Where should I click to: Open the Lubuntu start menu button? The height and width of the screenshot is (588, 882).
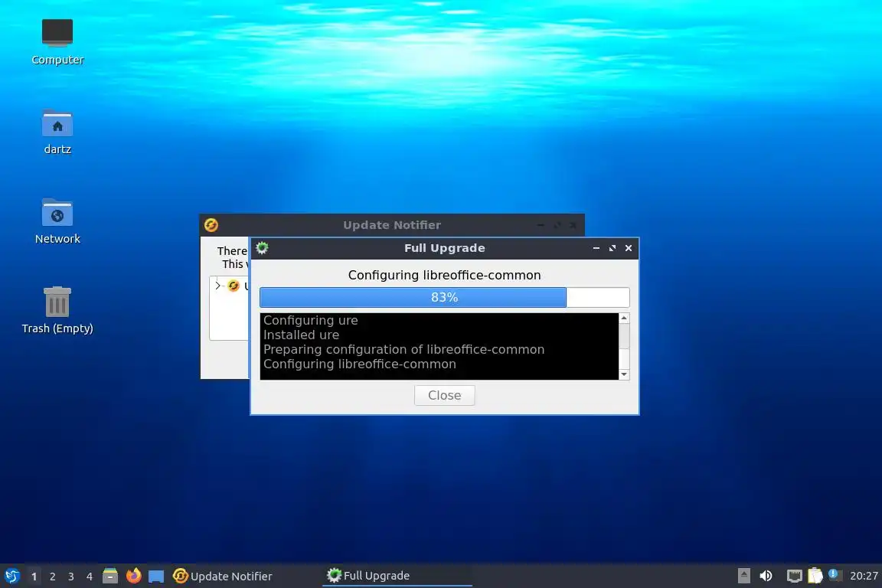click(x=11, y=576)
